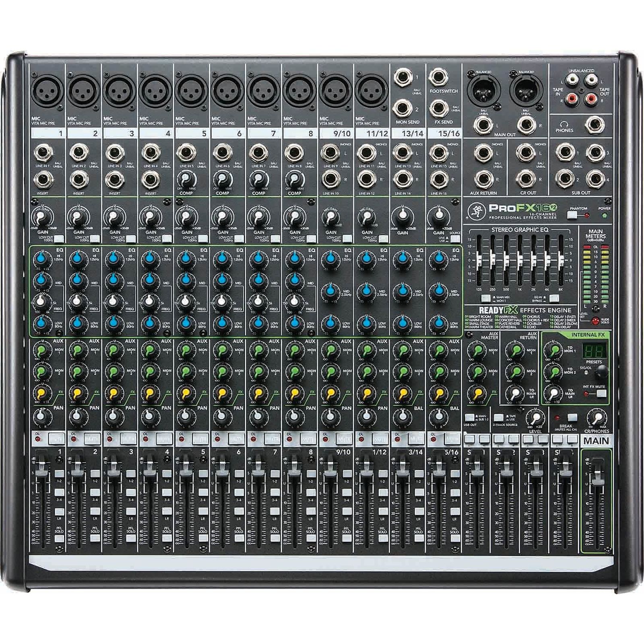Click the 1K stereo graphic EQ slider
This screenshot has width=644, height=644.
coord(520,258)
